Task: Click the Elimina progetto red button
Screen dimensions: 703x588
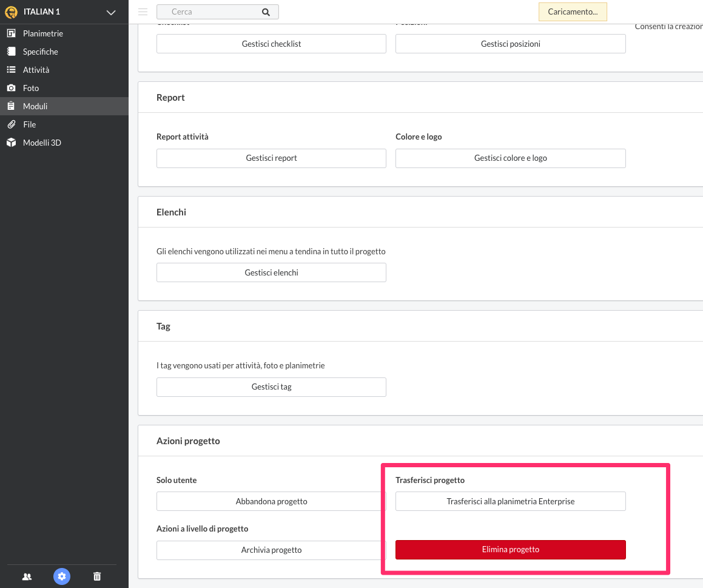Action: click(510, 550)
